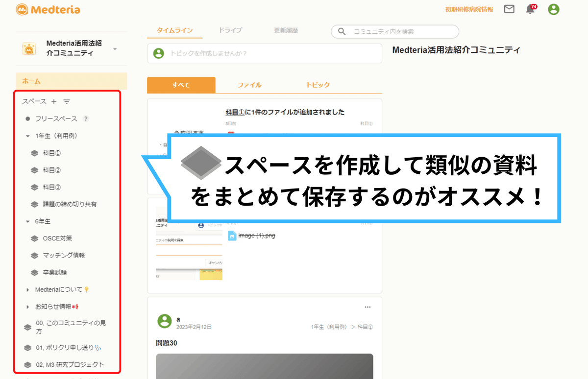Screen dimensions: 588x379
Task: Click the 2023年2月12日 post date
Action: point(194,327)
